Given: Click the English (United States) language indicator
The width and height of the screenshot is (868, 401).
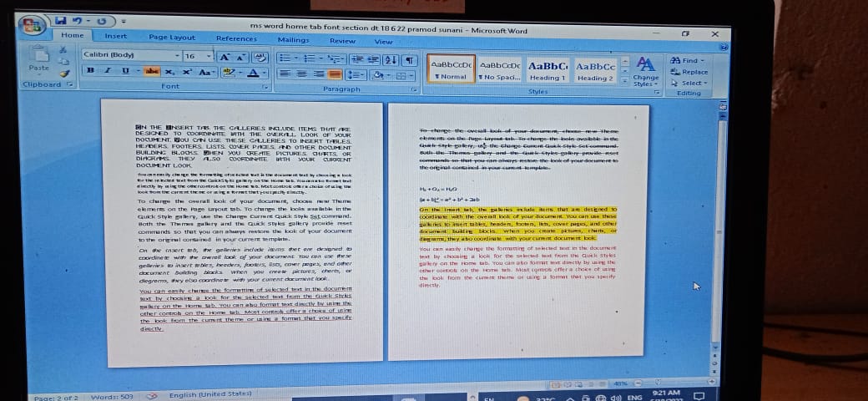Looking at the screenshot, I should (x=210, y=393).
